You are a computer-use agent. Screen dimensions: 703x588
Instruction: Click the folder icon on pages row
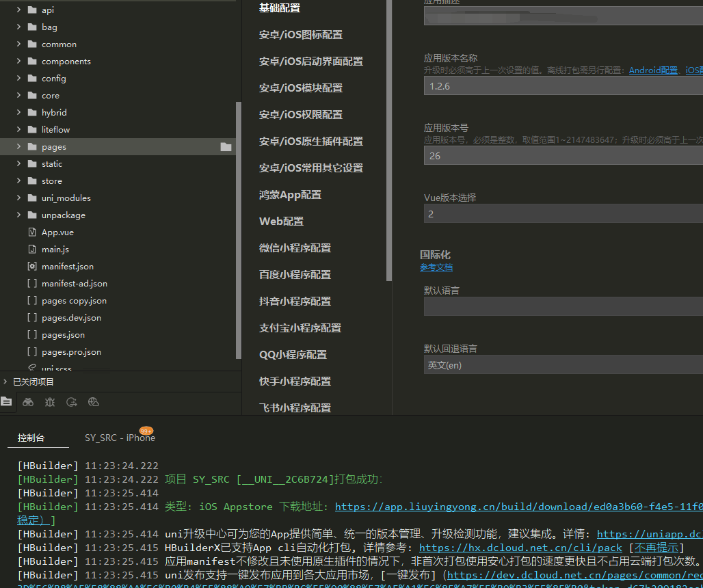coord(226,147)
